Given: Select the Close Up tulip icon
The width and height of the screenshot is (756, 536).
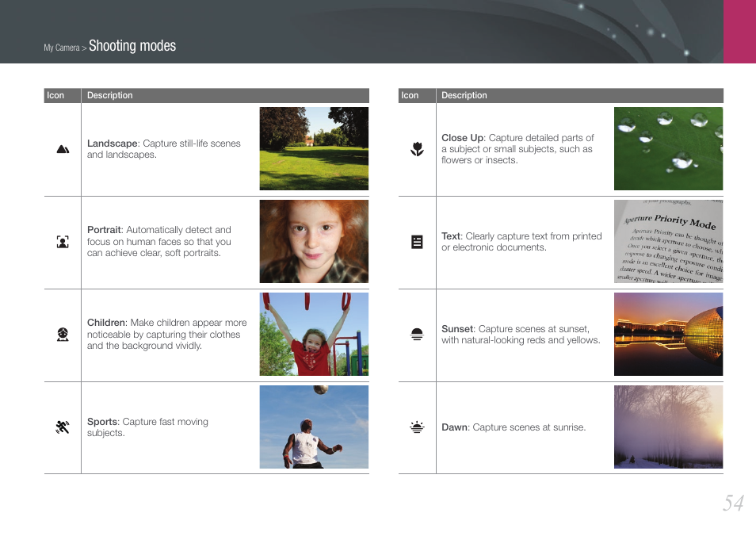Looking at the screenshot, I should pos(417,149).
